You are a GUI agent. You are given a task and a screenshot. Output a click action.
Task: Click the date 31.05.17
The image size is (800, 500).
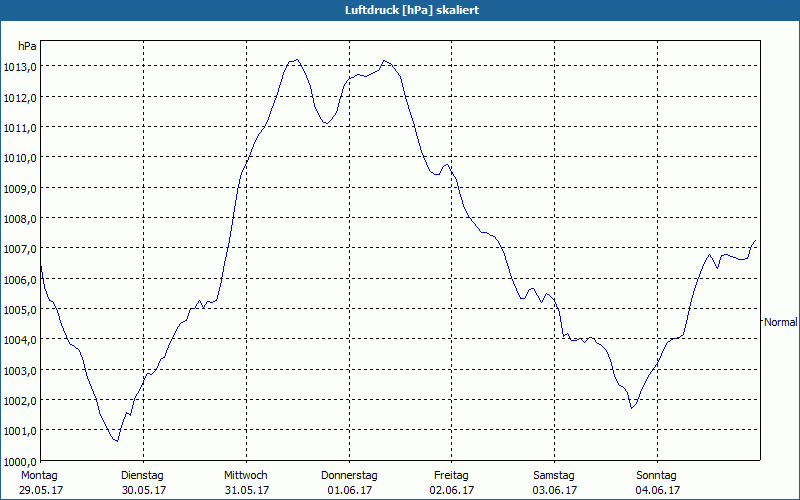click(247, 490)
